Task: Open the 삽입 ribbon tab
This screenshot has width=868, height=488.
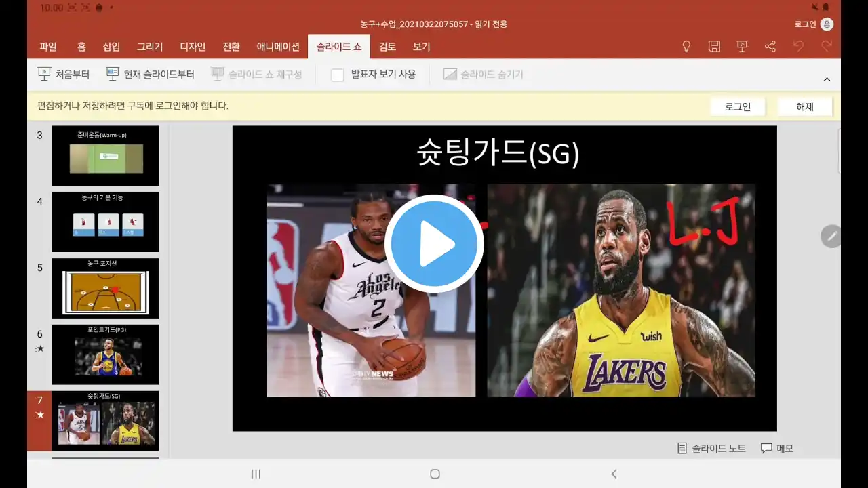Action: click(111, 47)
